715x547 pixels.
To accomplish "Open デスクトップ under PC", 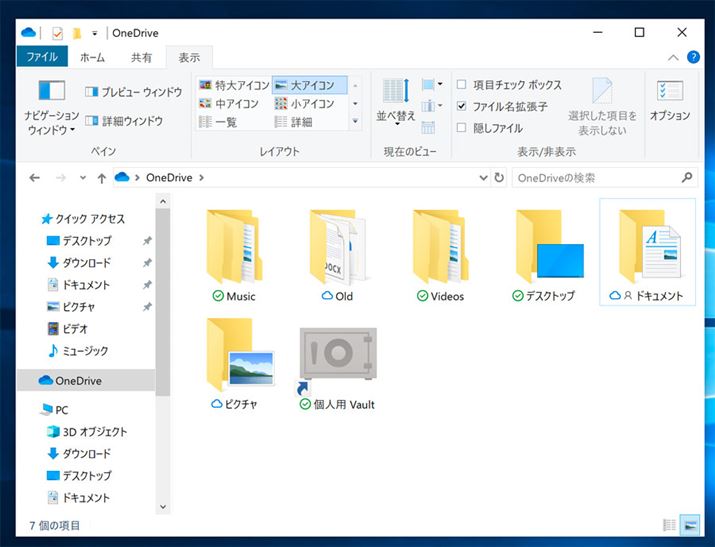I will click(x=79, y=475).
